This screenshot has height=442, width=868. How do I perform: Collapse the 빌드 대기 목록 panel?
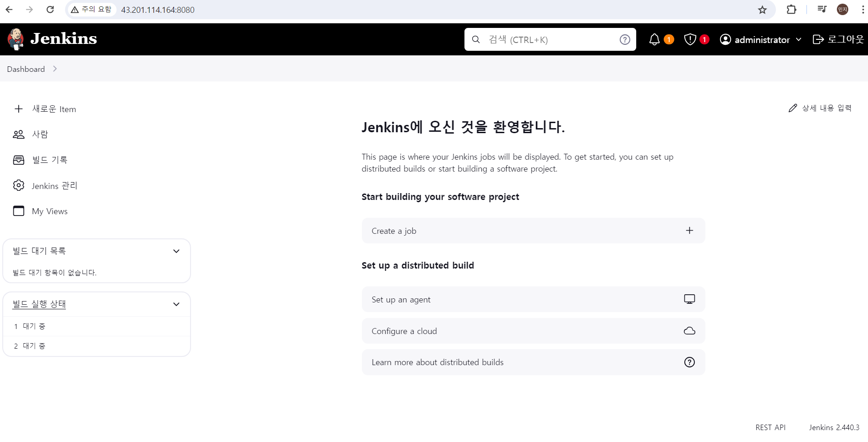click(176, 251)
